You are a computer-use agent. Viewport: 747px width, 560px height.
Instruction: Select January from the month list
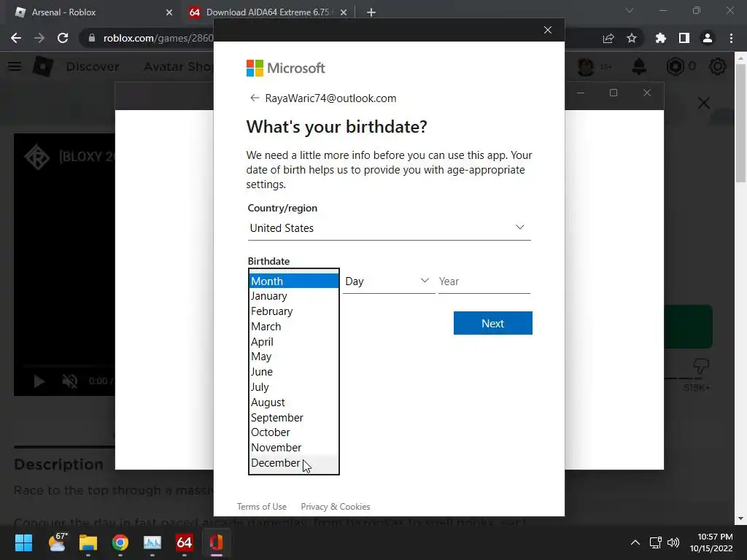point(293,296)
